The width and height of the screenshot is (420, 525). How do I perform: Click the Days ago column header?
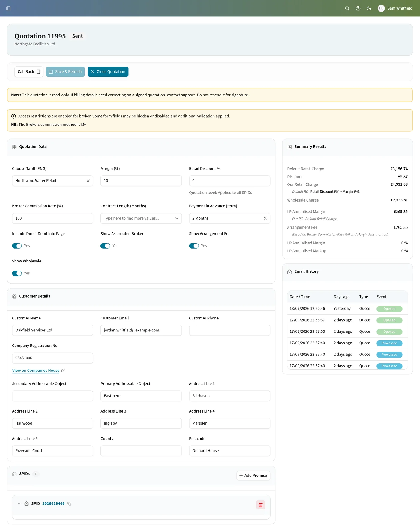click(x=342, y=297)
